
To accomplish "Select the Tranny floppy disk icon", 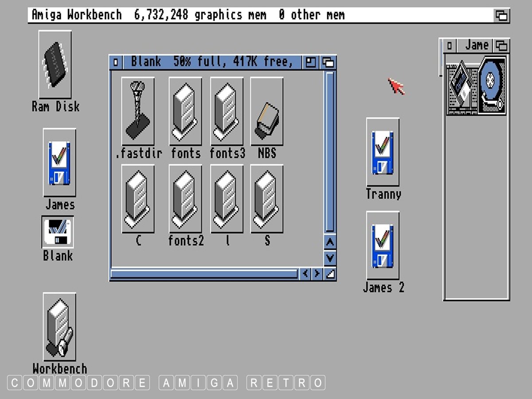I will pos(383,152).
